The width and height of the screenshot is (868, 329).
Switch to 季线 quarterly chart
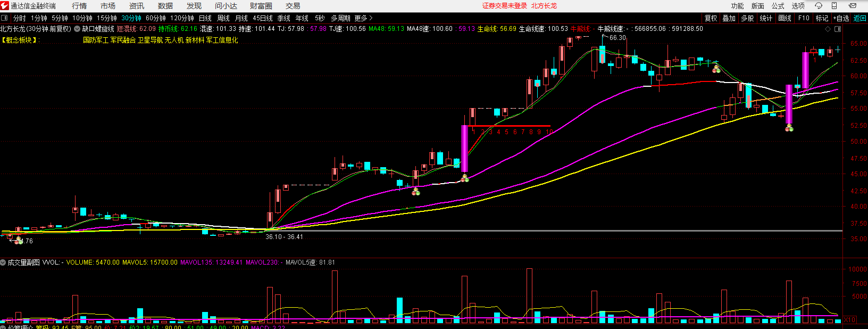(284, 18)
